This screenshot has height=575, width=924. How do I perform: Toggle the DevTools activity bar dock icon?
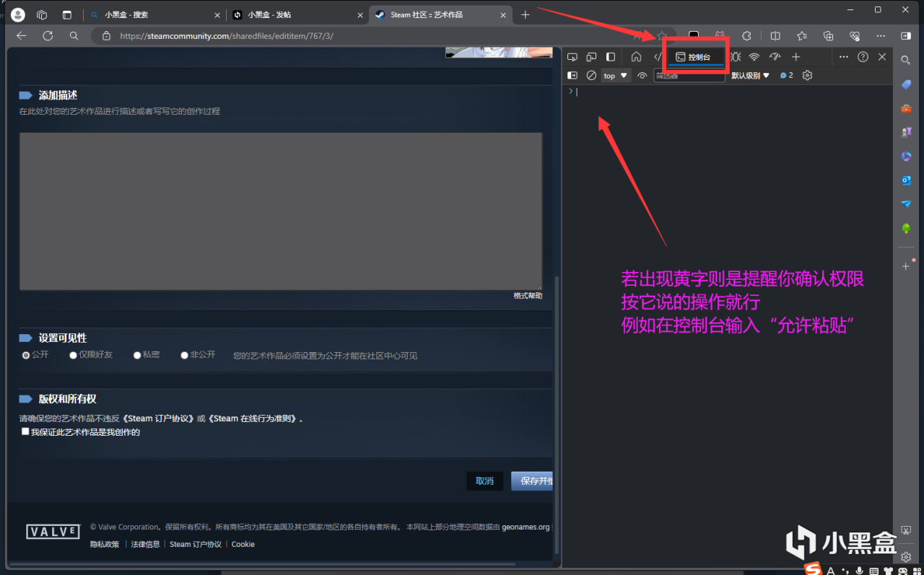pyautogui.click(x=611, y=57)
